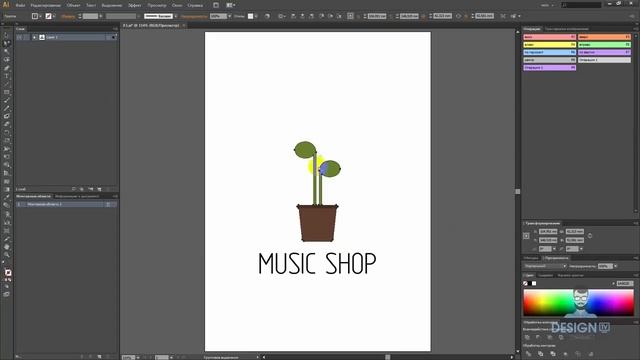640x360 pixels.
Task: Click the Операция 2 action button
Action: [x=549, y=67]
